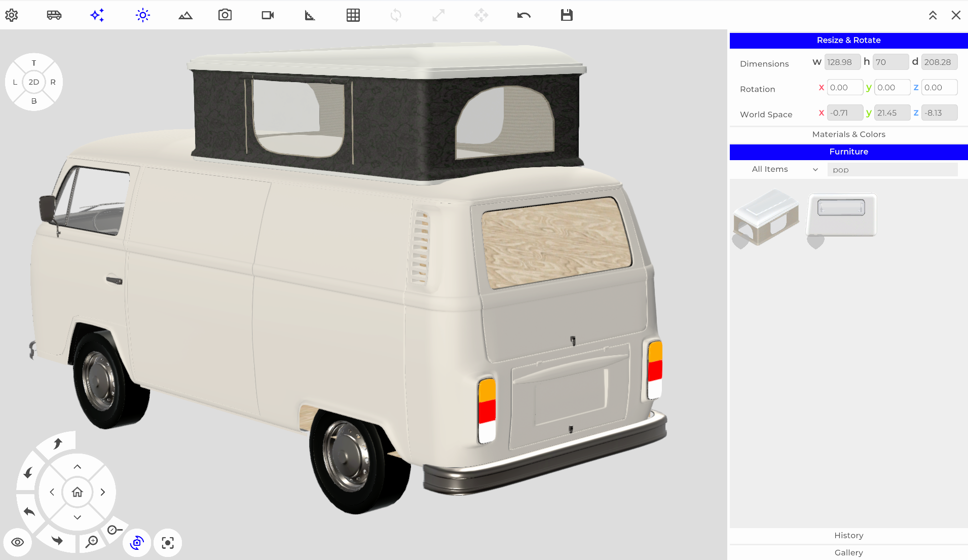Image resolution: width=968 pixels, height=560 pixels.
Task: Toggle 2D view mode
Action: tap(34, 82)
